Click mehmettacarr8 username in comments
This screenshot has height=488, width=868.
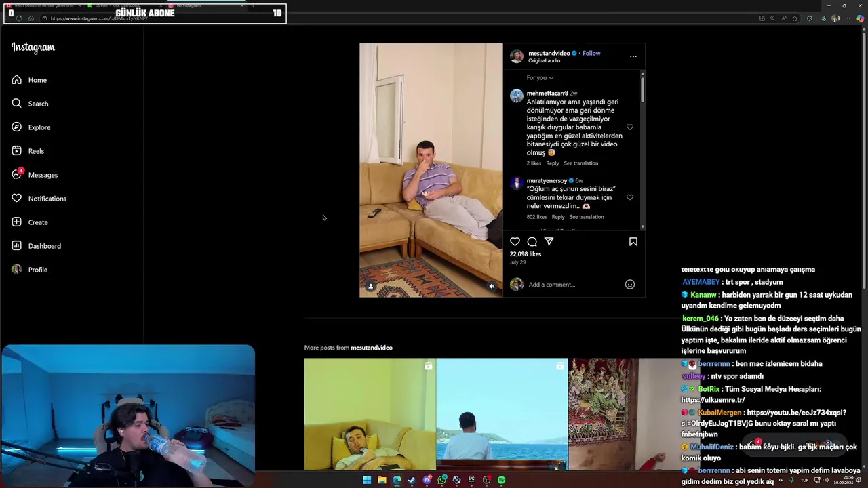point(547,94)
